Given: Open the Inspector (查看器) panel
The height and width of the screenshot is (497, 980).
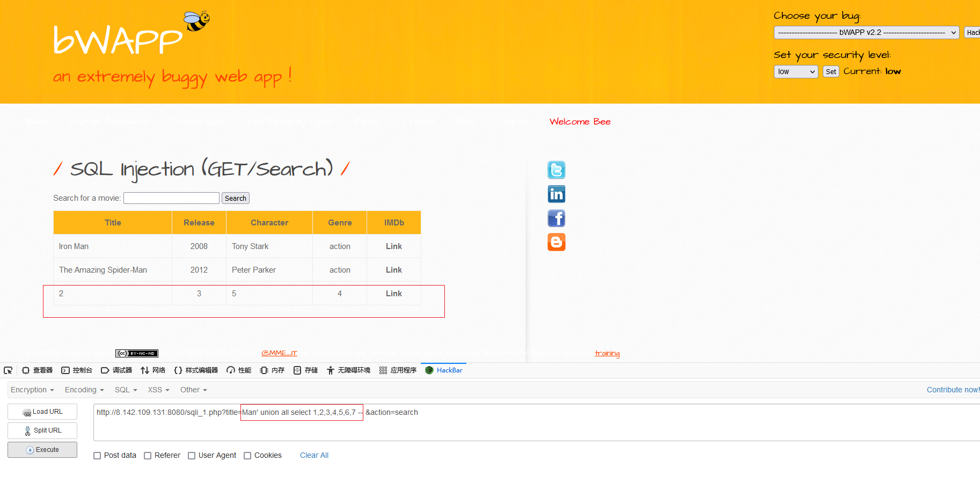Looking at the screenshot, I should click(x=37, y=370).
